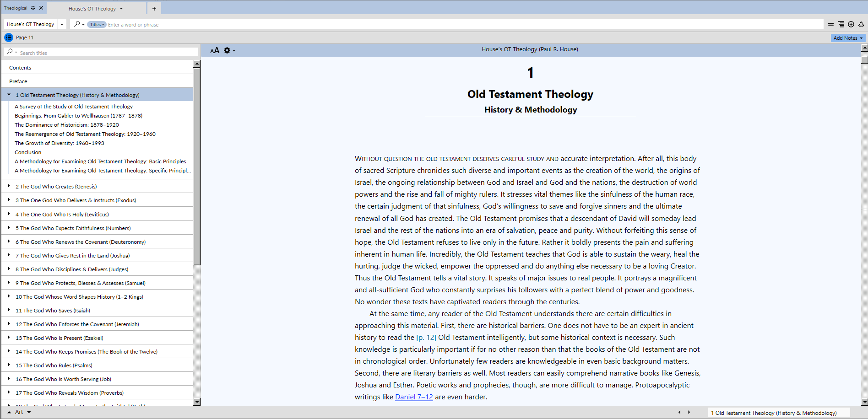Go to next section with right arrow
Screen dimensions: 868x419
tap(689, 412)
